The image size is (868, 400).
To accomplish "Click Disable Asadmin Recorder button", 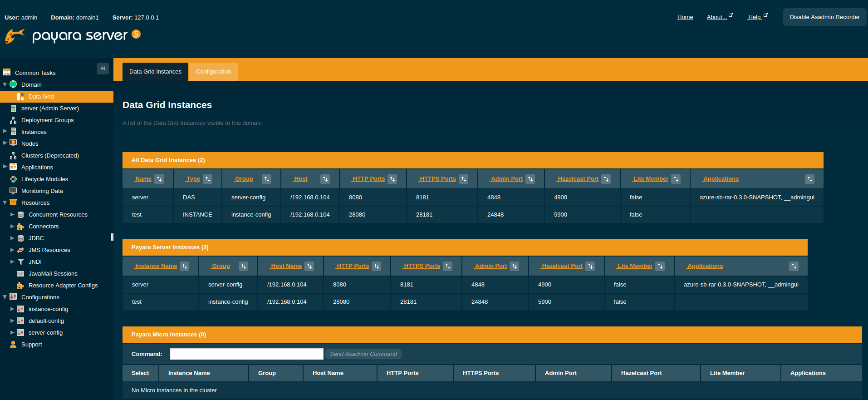I will point(824,17).
